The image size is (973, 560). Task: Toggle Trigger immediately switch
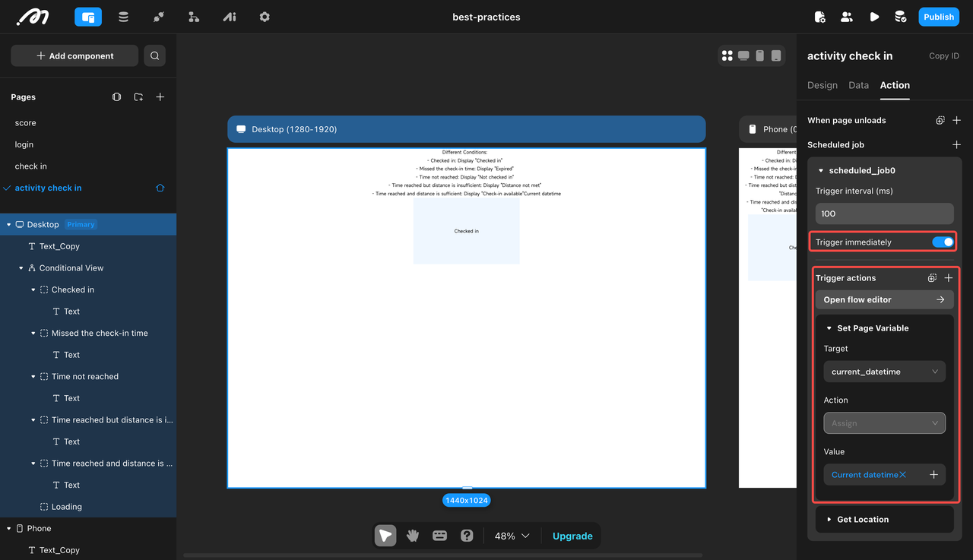point(943,242)
